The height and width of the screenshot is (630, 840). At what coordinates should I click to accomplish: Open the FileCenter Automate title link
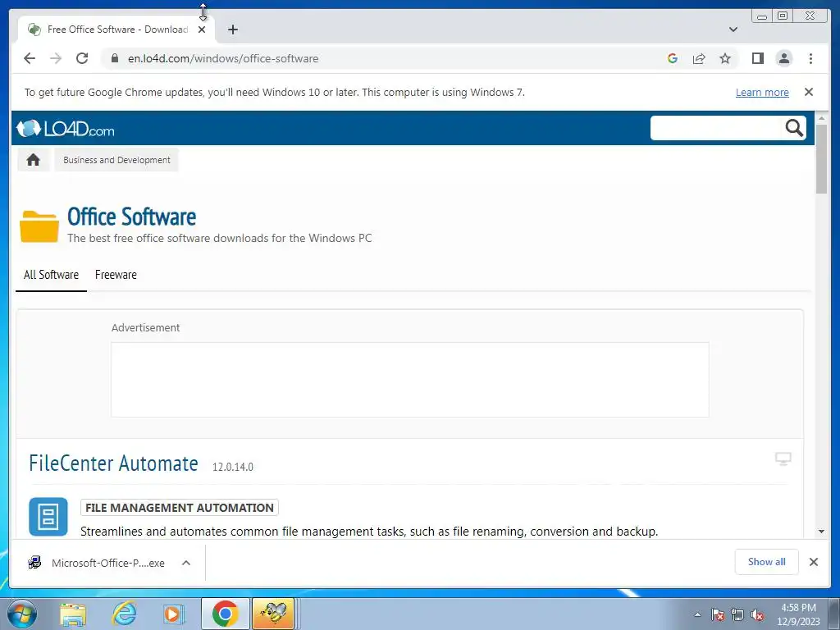click(x=113, y=463)
